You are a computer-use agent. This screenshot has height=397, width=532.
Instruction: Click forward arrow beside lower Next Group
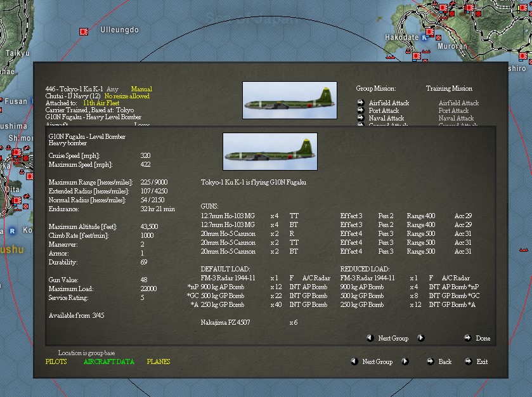[x=405, y=361]
